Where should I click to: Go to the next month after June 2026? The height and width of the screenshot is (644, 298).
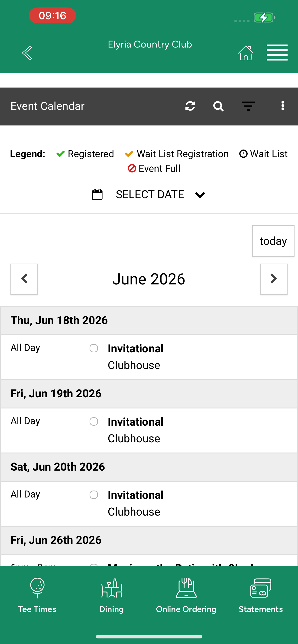[x=274, y=279]
